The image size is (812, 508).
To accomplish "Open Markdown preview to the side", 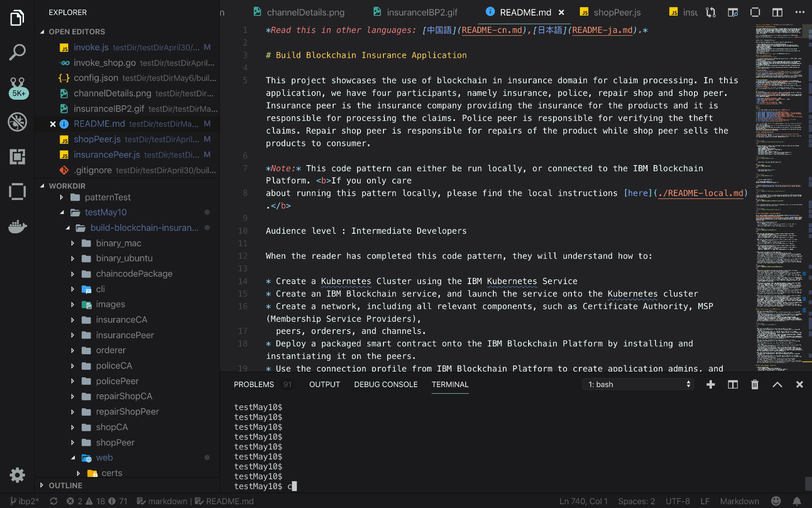I will tap(733, 12).
